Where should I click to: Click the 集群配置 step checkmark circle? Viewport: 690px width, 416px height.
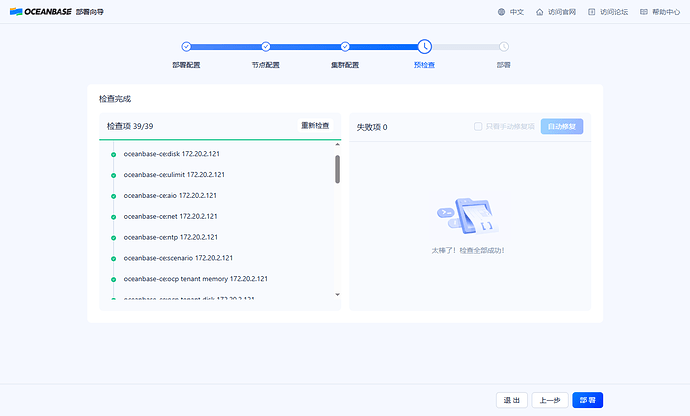345,46
